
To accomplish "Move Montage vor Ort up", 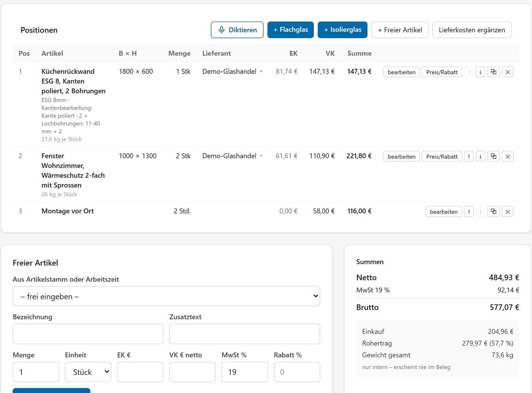I will (x=469, y=211).
